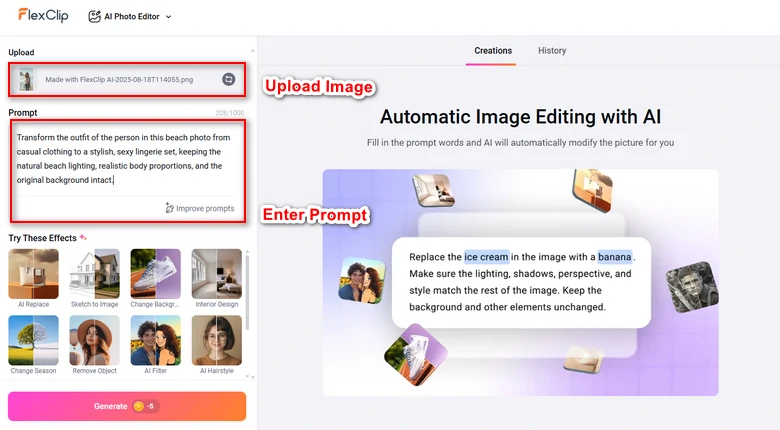780x430 pixels.
Task: Click the Try These Effects sparkle icon
Action: (83, 237)
